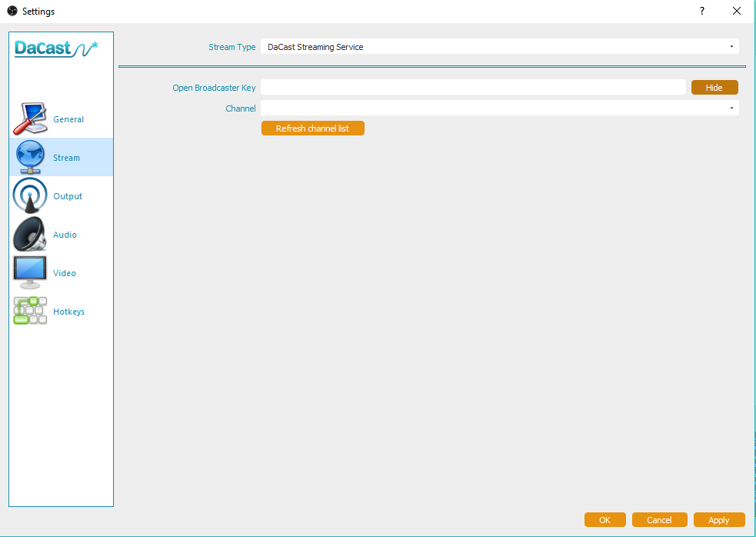Click the Stream Type label text
Screen dimensions: 756x537
click(x=232, y=47)
